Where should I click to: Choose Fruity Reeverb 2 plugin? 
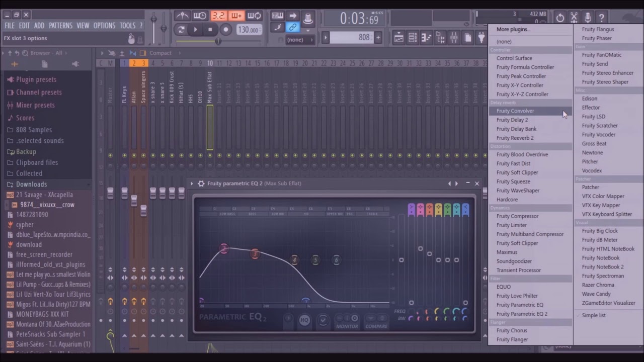coord(515,138)
